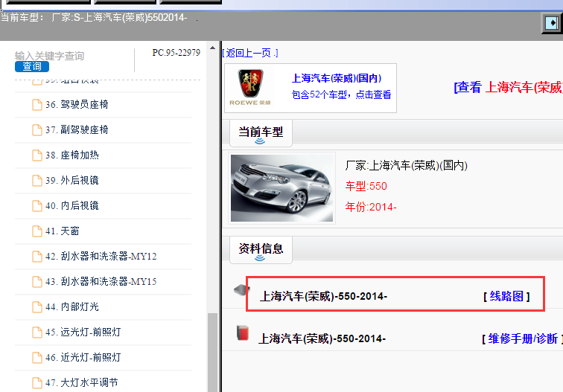Click document icon beside 37. 副驾驶座椅
Screen dimensions: 563x392
(x=37, y=130)
